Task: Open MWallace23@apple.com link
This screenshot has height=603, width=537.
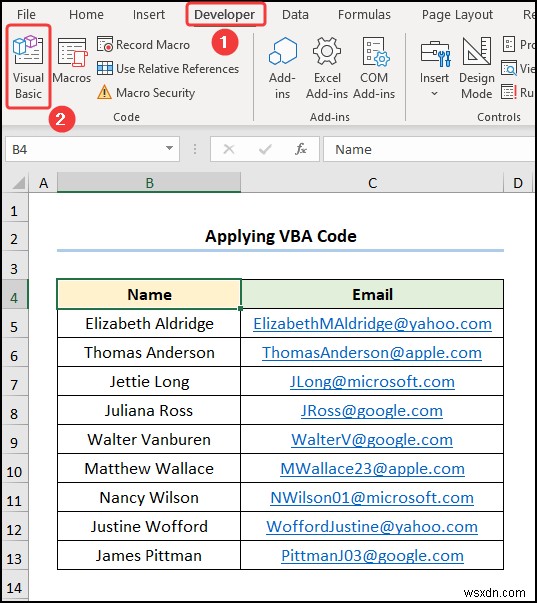Action: tap(372, 469)
